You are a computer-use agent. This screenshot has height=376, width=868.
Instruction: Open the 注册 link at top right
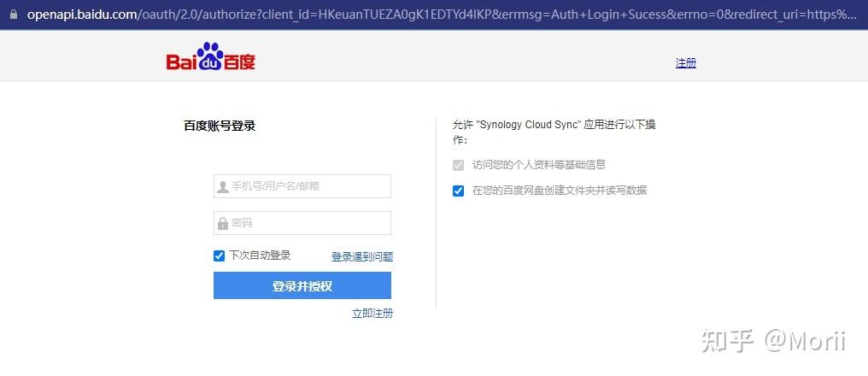pyautogui.click(x=686, y=63)
